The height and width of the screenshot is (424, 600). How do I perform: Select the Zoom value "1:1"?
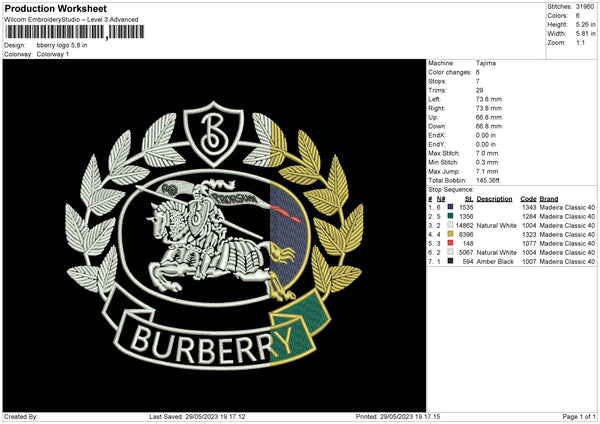[x=580, y=43]
